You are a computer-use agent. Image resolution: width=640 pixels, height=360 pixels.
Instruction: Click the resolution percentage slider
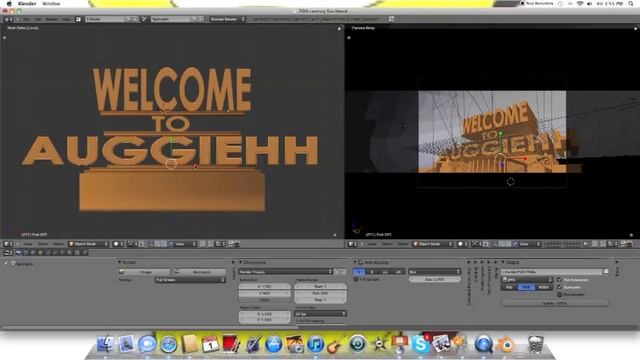[x=264, y=300]
